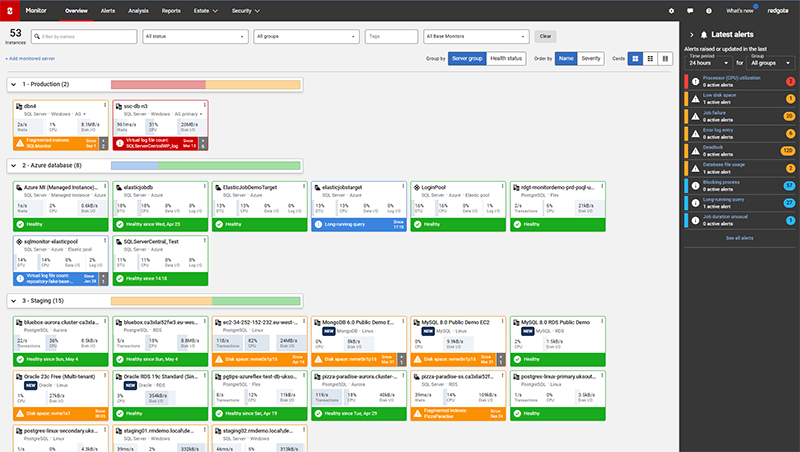Open the MongoDB 6.0 Public Demo options menu
Screen dimensions: 800x452
point(403,321)
